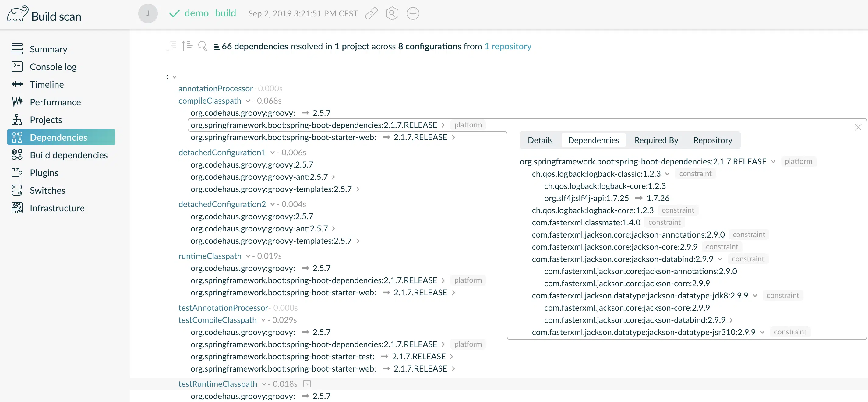Select the Dependencies tab in popup
Image resolution: width=868 pixels, height=402 pixels.
click(x=593, y=140)
